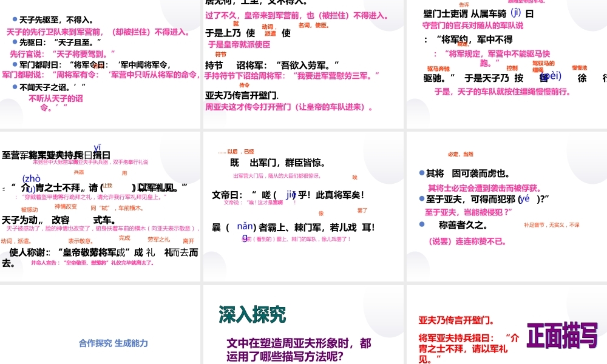Select the annotation 表示敬意。
Screen dimensions: 607x364
point(81,241)
